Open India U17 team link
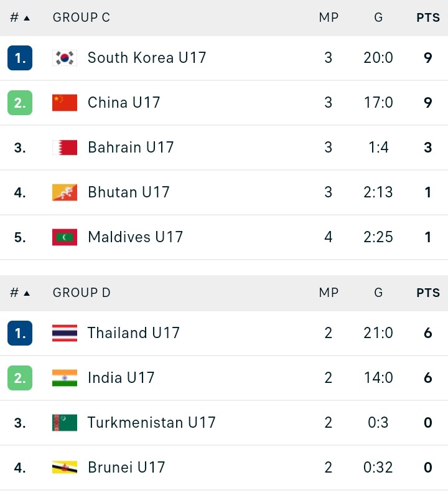Screen dimensions: 448x495 [121, 377]
